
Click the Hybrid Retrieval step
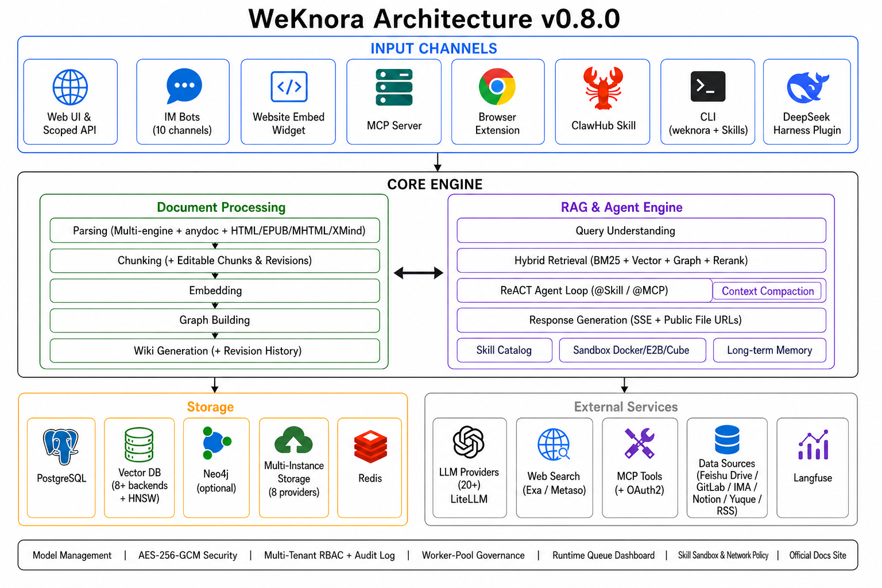641,261
